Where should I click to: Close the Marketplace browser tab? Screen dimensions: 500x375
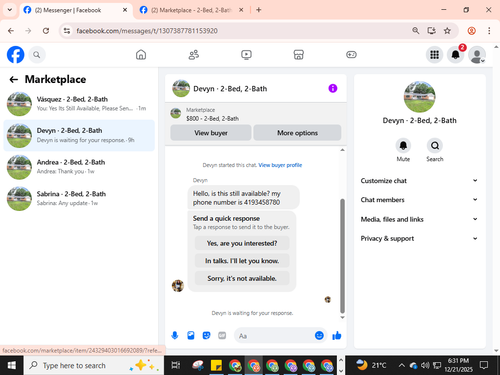pos(241,10)
